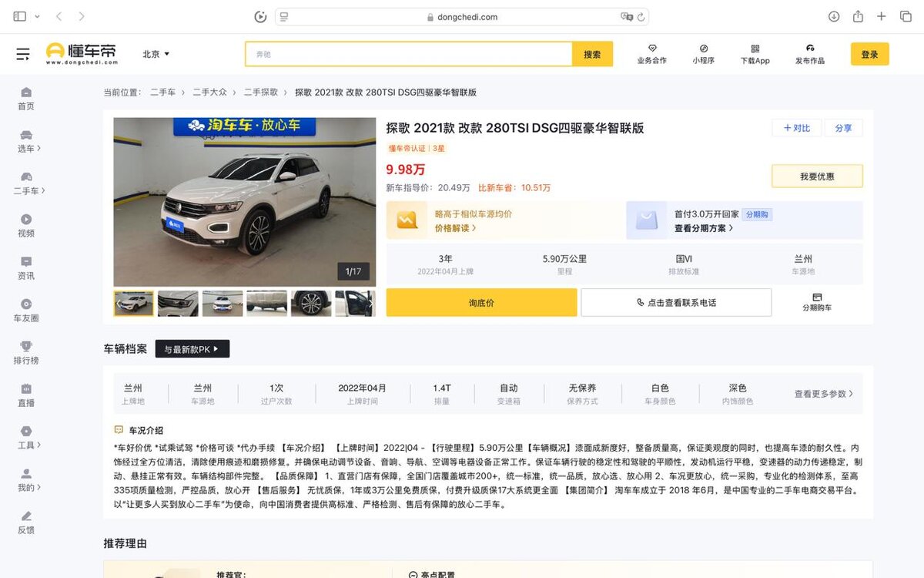Viewport: 924px width, 578px height.
Task: Open 小程序 in the header
Action: click(x=703, y=54)
